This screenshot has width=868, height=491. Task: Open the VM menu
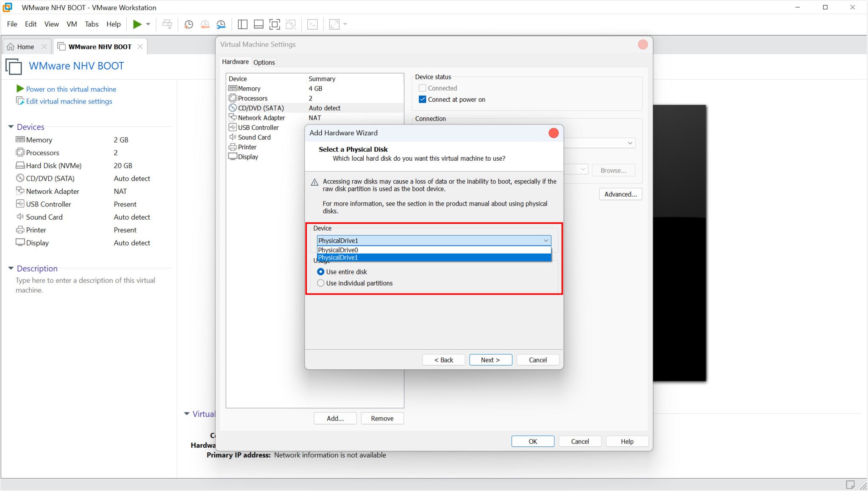pos(72,24)
